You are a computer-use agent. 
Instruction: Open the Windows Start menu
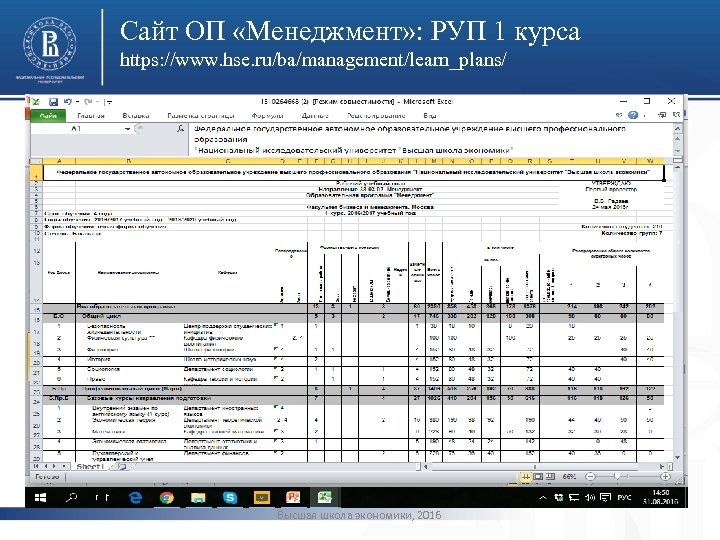click(41, 497)
